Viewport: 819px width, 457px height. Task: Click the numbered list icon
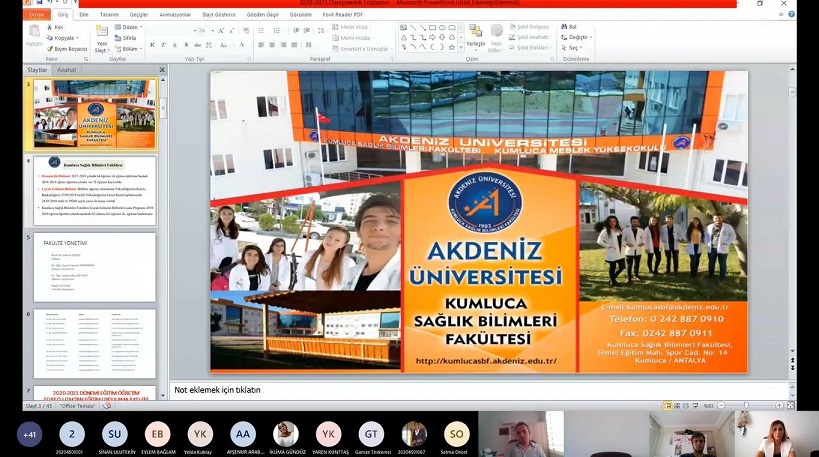pyautogui.click(x=278, y=31)
